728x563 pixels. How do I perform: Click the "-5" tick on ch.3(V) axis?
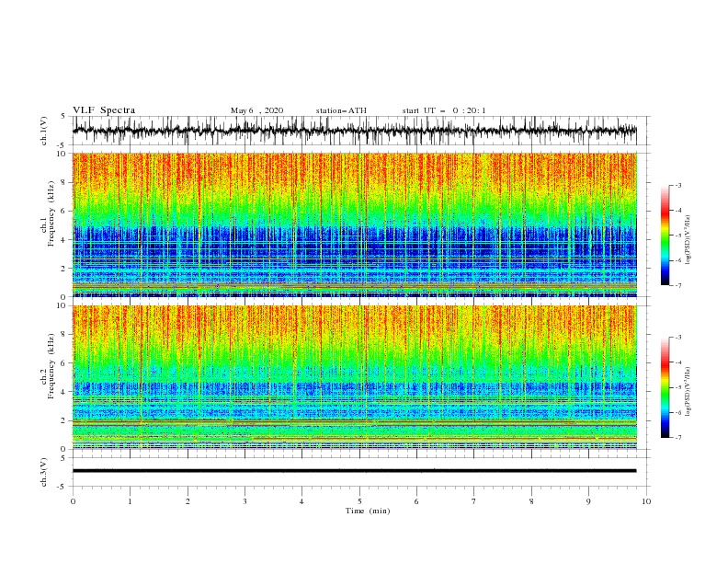63,487
